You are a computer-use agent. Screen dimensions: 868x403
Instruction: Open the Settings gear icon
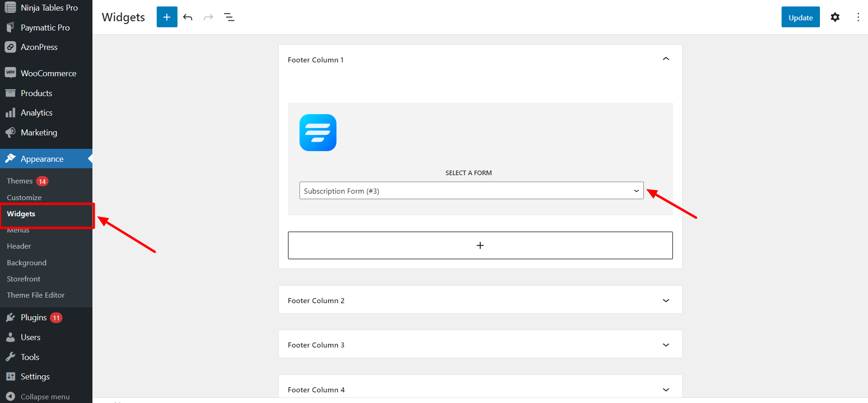point(835,17)
